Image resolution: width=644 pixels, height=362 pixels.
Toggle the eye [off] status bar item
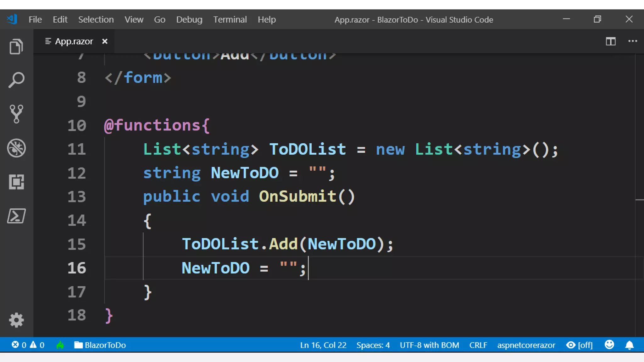(x=579, y=345)
